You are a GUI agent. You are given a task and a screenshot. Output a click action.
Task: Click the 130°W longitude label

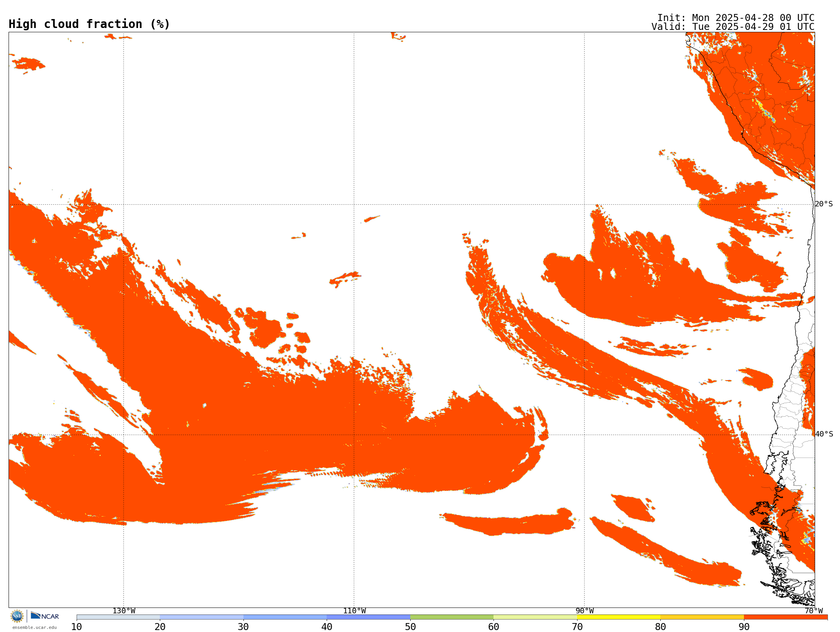point(124,611)
